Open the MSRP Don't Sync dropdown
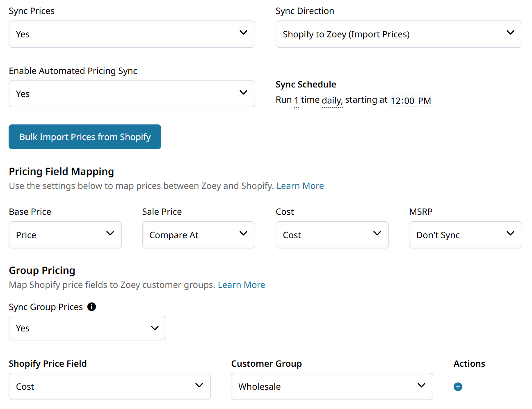The image size is (532, 409). (465, 235)
